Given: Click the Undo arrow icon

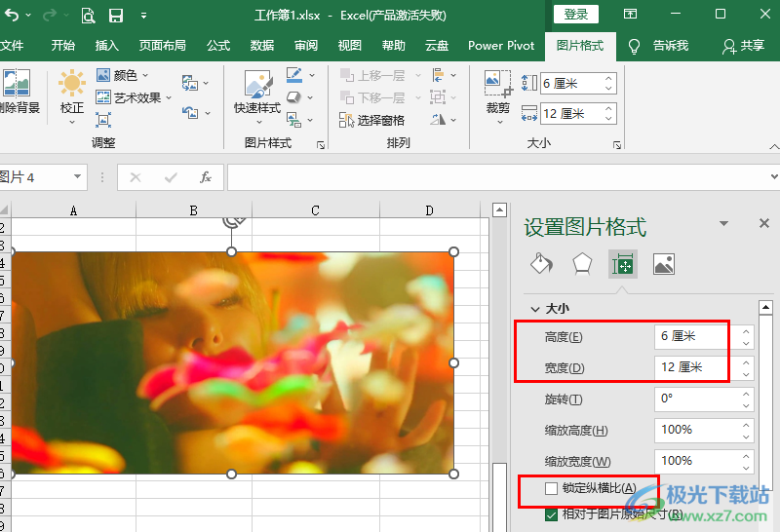Looking at the screenshot, I should point(12,16).
